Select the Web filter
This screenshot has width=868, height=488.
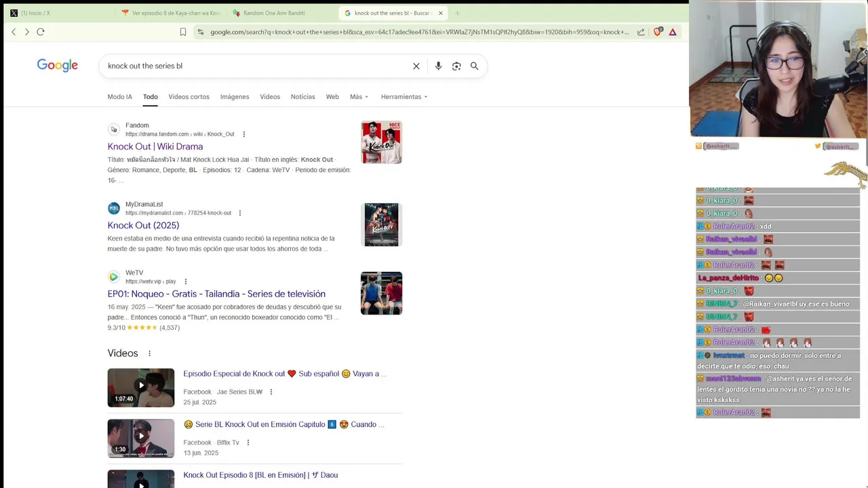pos(332,97)
